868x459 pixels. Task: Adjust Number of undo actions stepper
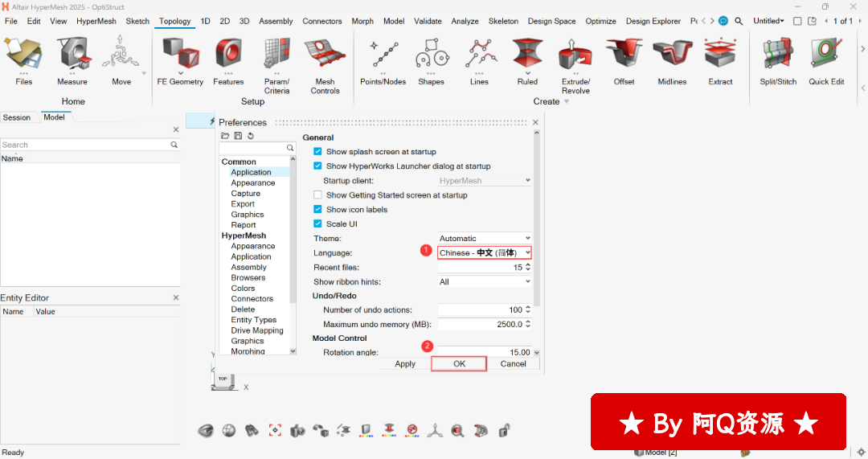click(x=528, y=309)
